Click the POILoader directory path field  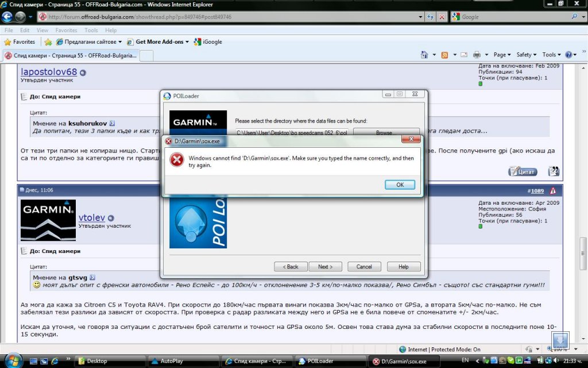click(292, 133)
